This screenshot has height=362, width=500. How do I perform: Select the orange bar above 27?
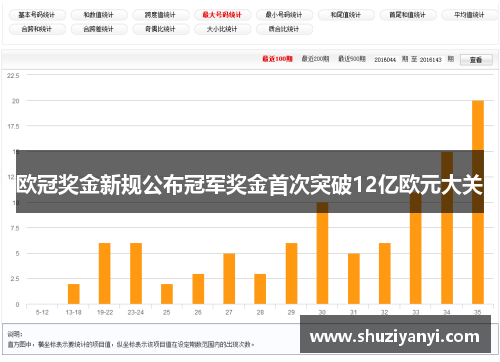tap(229, 279)
